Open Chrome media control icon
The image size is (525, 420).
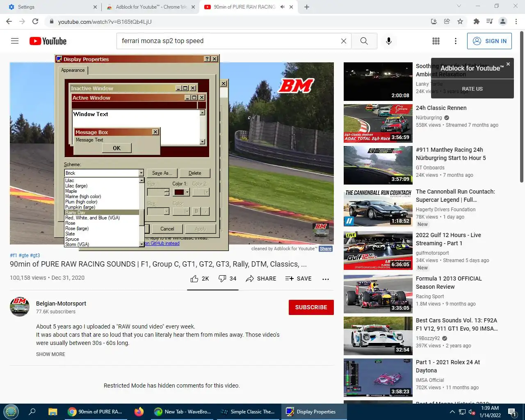point(489,21)
